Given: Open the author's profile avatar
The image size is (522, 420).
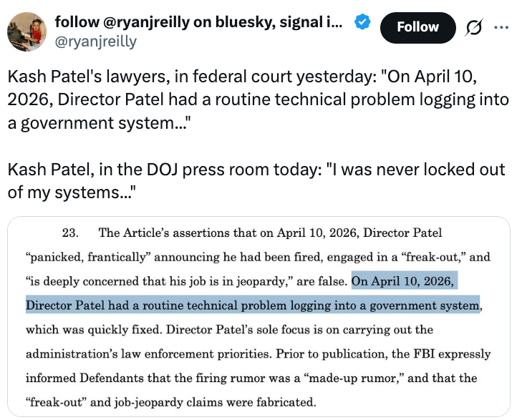Looking at the screenshot, I should click(24, 31).
